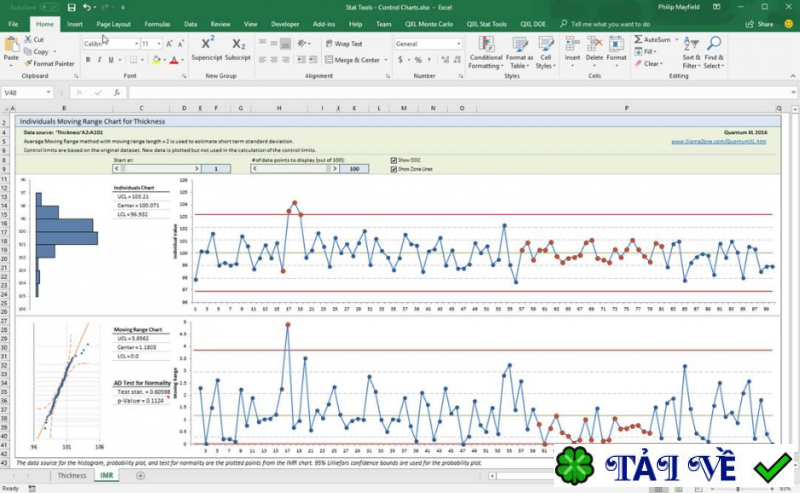The height and width of the screenshot is (493, 800).
Task: Expand the formula bar chevron
Action: click(x=793, y=92)
